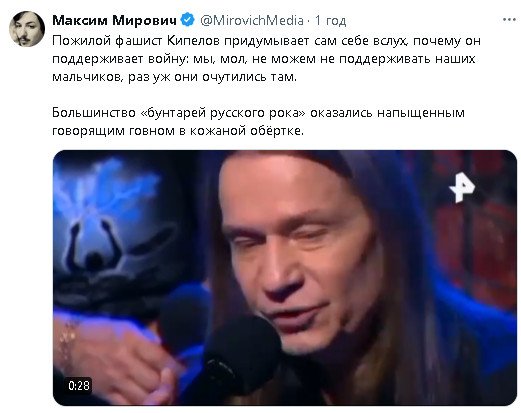Click the phrase «бунтарей русского рока»
Screen dimensions: 521x413
tap(223, 113)
